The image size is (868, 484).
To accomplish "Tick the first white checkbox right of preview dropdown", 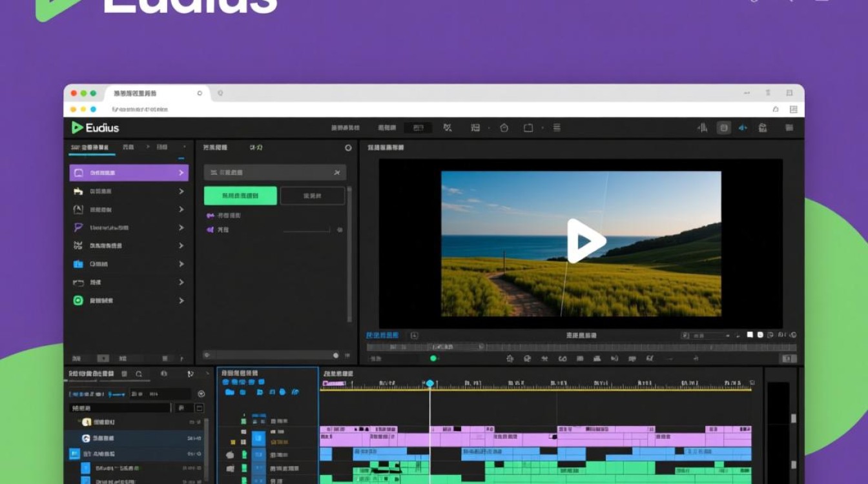I will pyautogui.click(x=750, y=336).
